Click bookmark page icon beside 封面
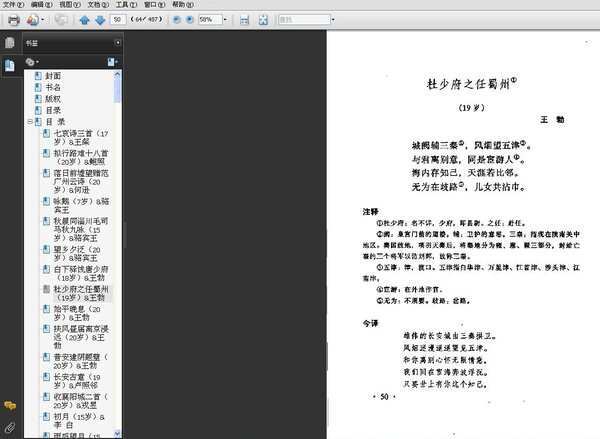This screenshot has width=600, height=439. 38,76
